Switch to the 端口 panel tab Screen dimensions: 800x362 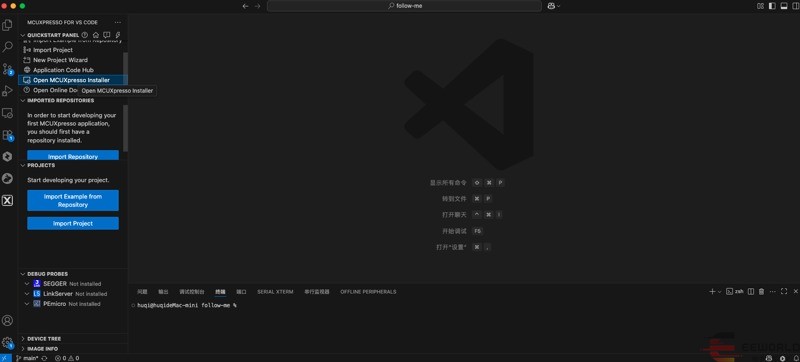(x=241, y=292)
